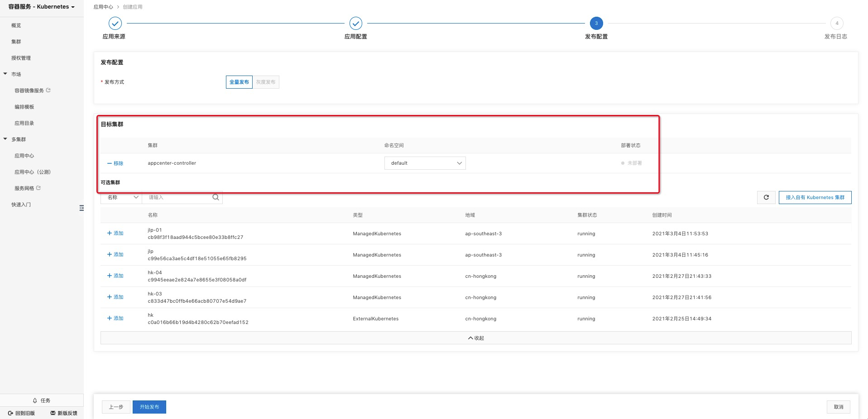This screenshot has height=419, width=868.
Task: Collapse the cluster list with 收起
Action: pyautogui.click(x=476, y=338)
